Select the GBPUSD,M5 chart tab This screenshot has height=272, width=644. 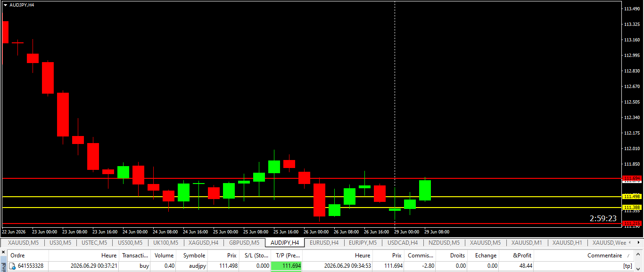244,243
